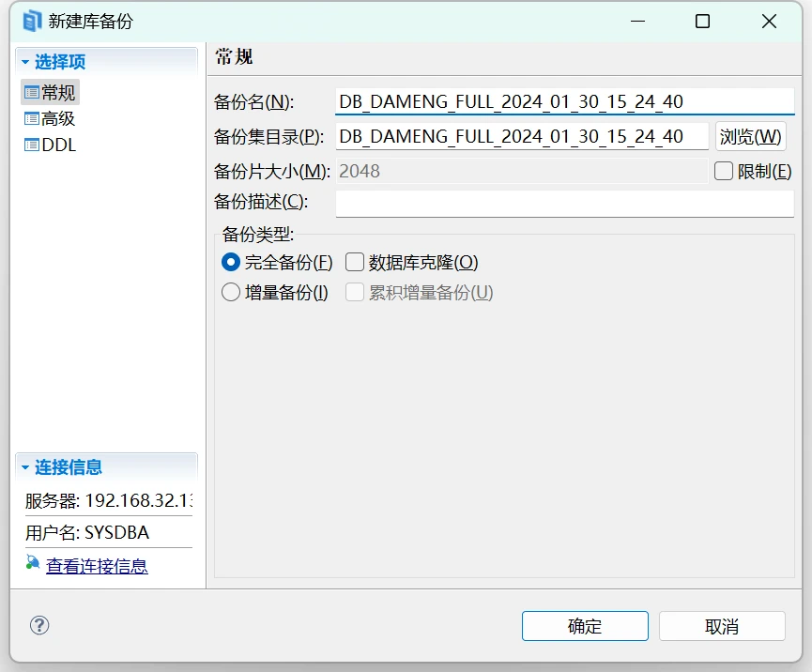Select the 增量备份 radio button

pos(231,292)
